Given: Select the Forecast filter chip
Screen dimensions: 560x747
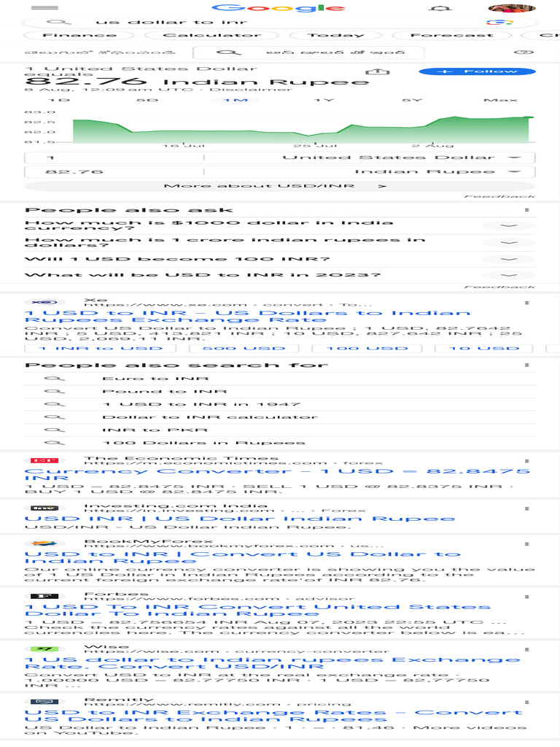Looking at the screenshot, I should (451, 35).
